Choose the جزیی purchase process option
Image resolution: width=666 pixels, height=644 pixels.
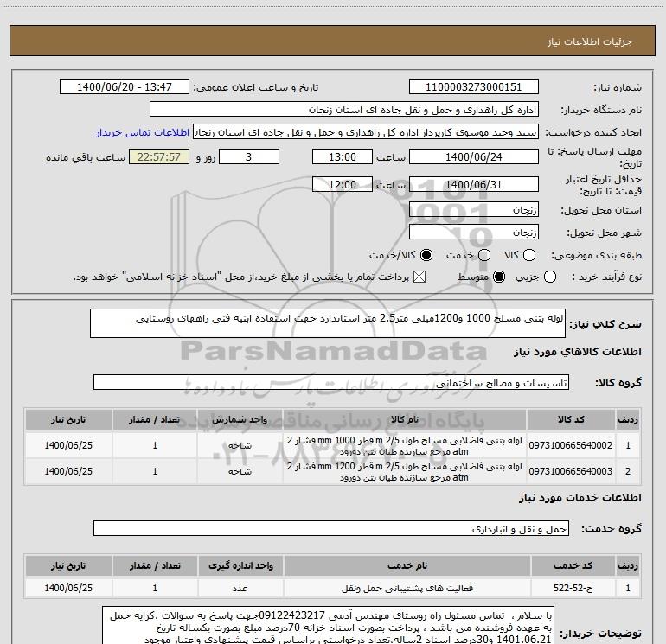550,277
